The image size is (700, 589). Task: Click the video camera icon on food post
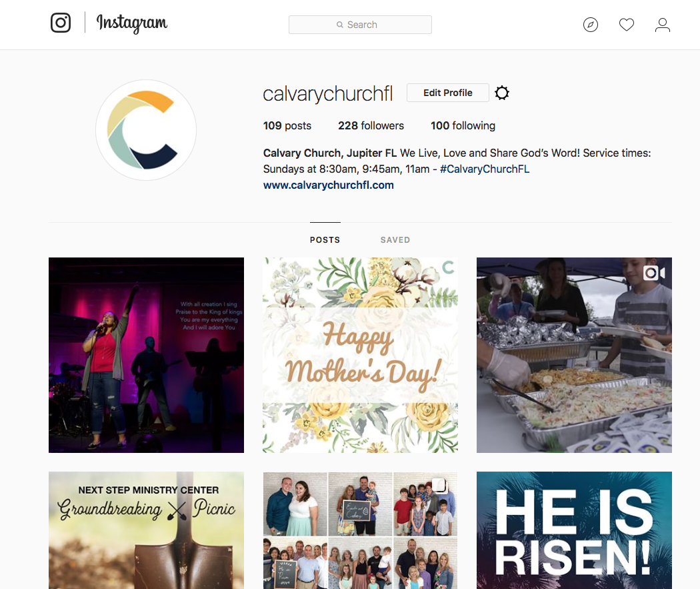coord(654,273)
